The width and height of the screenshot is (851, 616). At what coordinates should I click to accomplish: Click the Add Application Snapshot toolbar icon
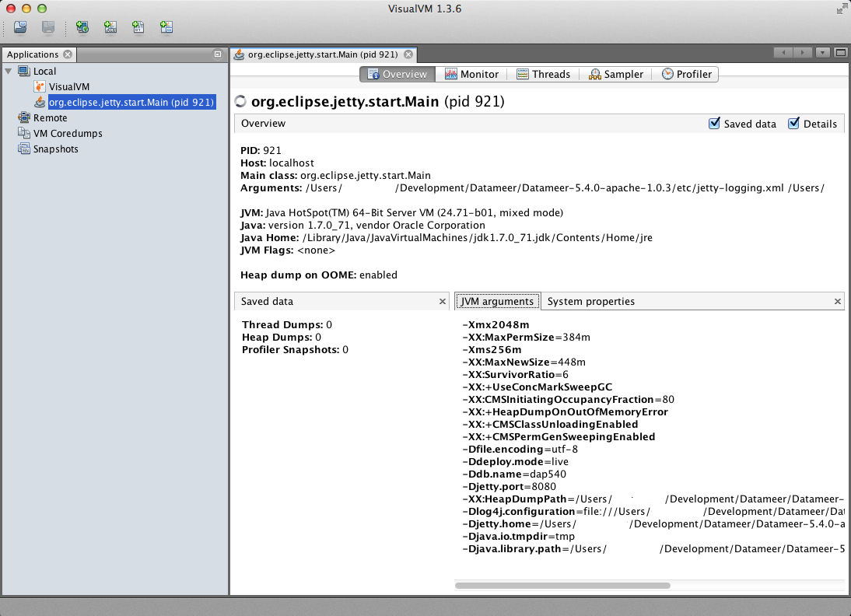coord(166,27)
